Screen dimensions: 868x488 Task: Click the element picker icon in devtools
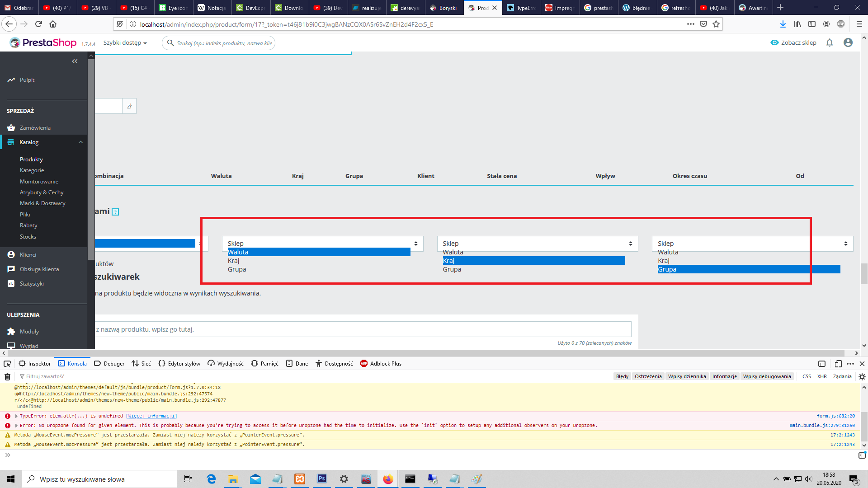[7, 364]
